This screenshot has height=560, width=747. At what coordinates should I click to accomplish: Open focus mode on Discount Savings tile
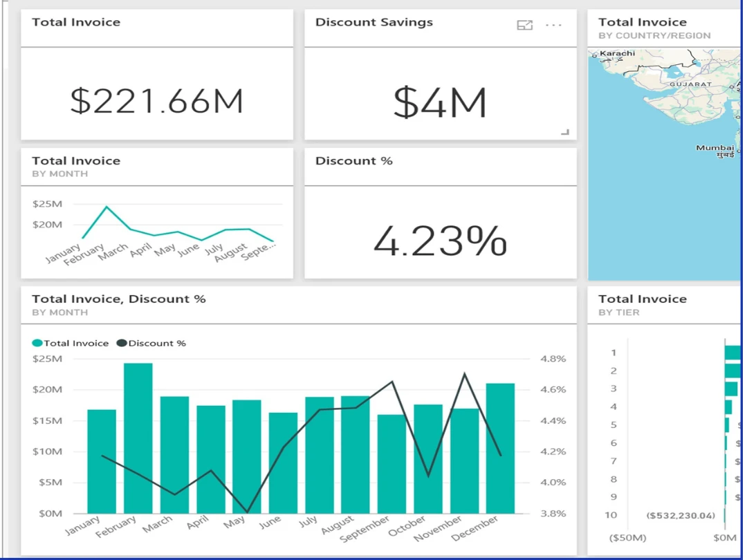pos(525,25)
